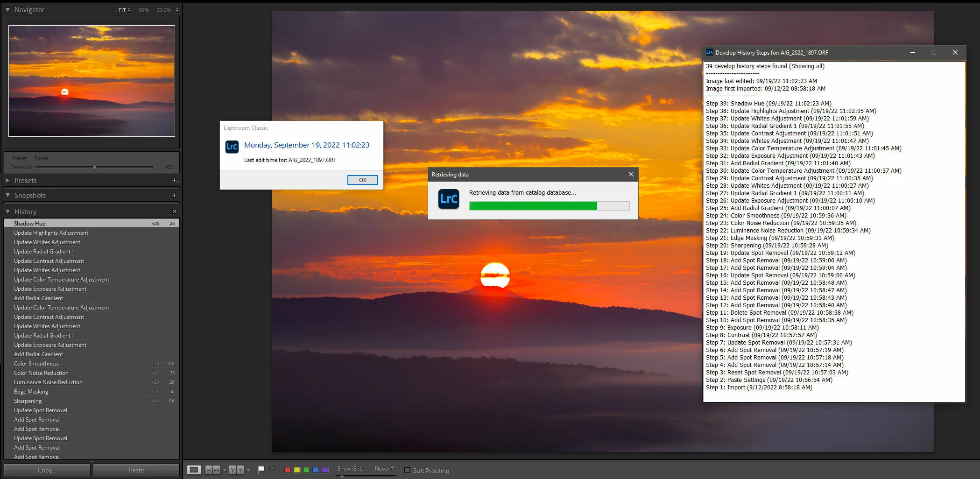Add a new preset with Presets plus icon
Screen dimensions: 980x479
[175, 180]
